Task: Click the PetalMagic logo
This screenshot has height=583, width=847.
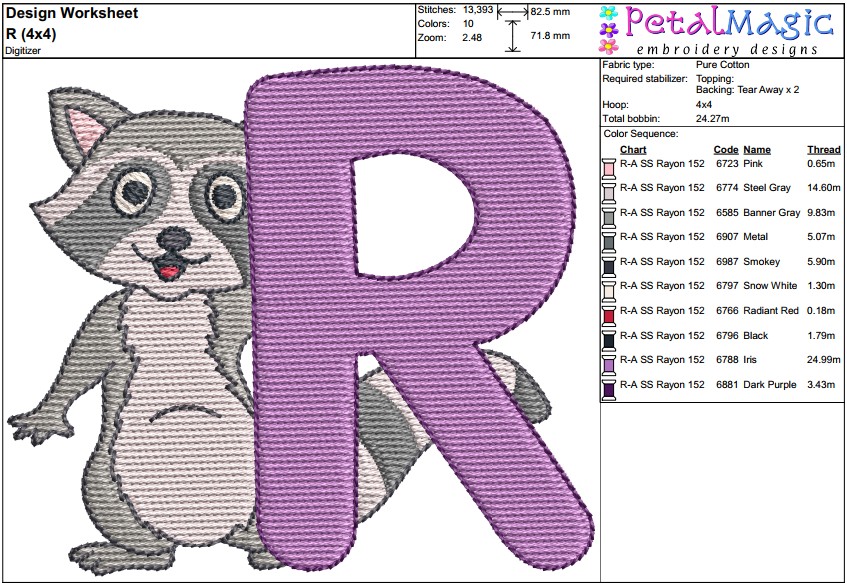Action: click(x=716, y=30)
